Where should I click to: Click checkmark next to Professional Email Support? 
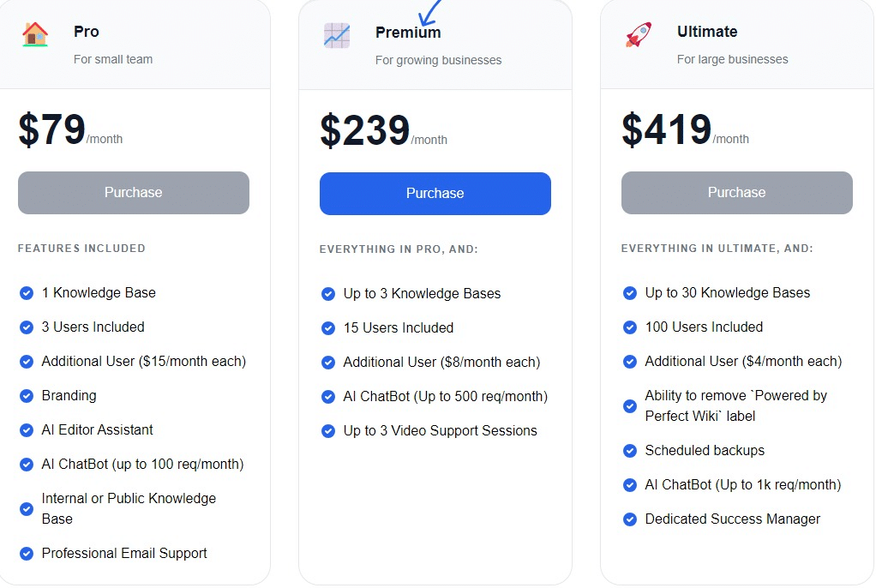click(x=27, y=554)
